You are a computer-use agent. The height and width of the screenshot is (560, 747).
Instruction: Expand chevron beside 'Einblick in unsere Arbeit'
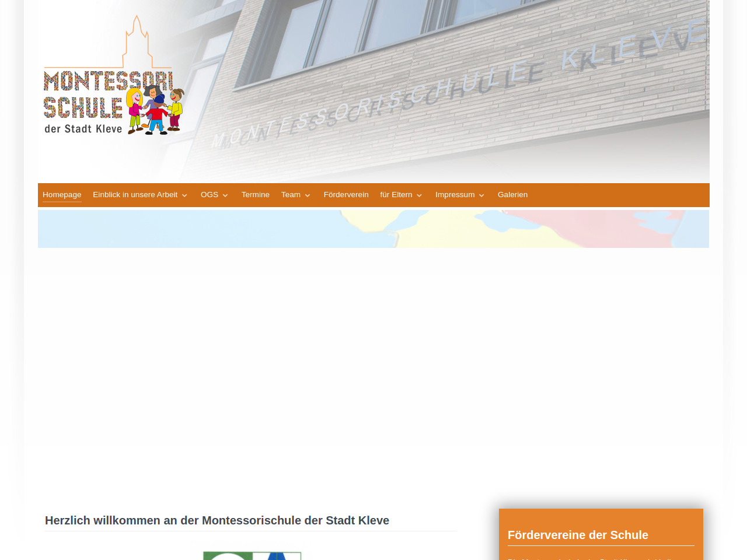tap(184, 195)
